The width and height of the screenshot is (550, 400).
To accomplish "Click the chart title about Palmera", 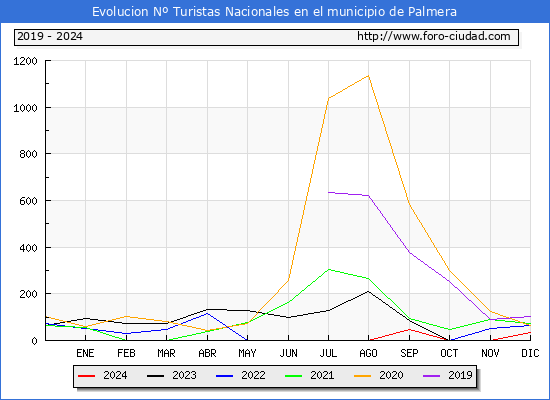I will [274, 12].
